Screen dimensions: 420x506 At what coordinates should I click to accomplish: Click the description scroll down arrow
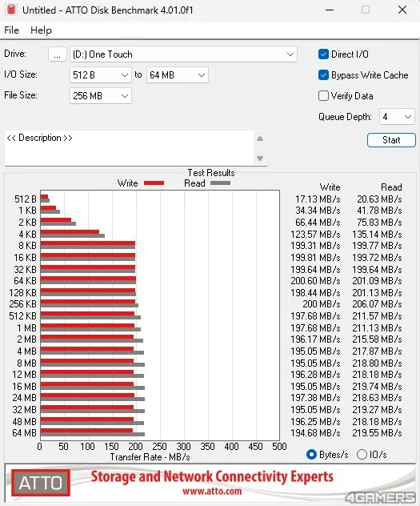[260, 159]
